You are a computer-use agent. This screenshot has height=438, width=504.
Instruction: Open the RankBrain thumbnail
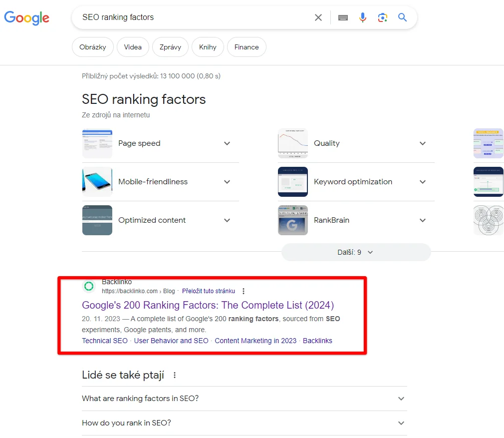pyautogui.click(x=293, y=220)
